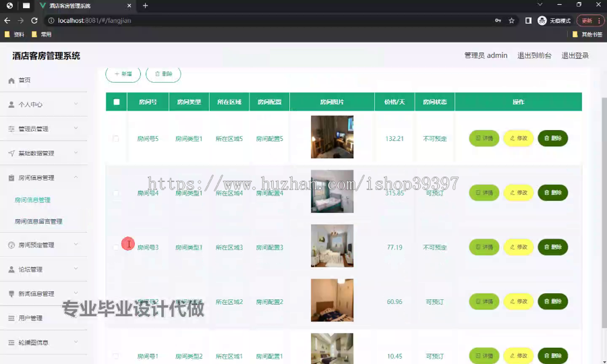The image size is (607, 364).
Task: Click the 论坛管理 user icon
Action: pyautogui.click(x=11, y=269)
